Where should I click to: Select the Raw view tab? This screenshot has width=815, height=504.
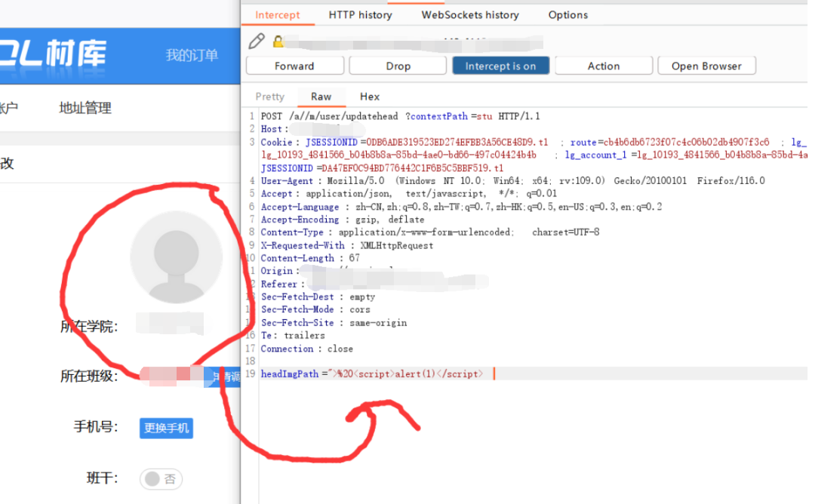tap(321, 97)
